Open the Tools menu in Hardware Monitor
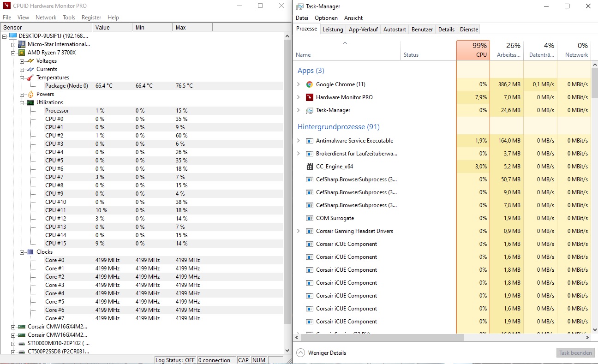 pos(69,18)
